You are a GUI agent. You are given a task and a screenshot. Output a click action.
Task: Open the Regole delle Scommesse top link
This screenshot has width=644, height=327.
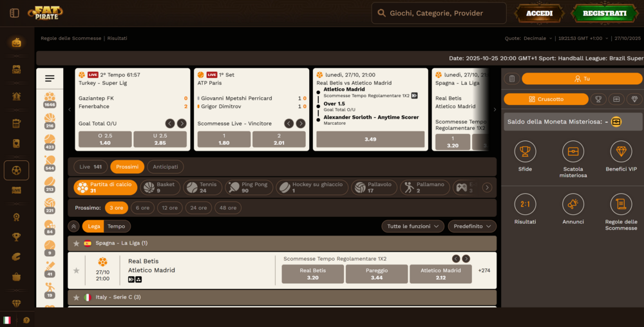[x=71, y=38]
